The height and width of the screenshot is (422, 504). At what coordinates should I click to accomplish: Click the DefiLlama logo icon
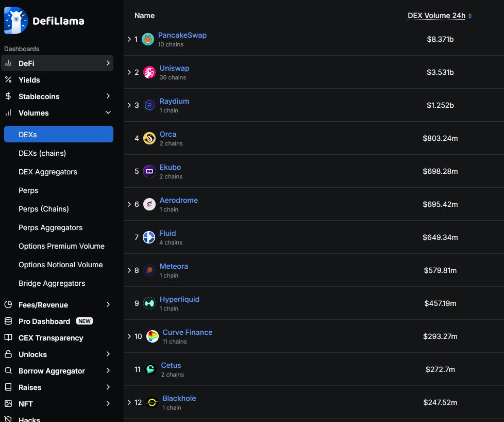click(14, 21)
